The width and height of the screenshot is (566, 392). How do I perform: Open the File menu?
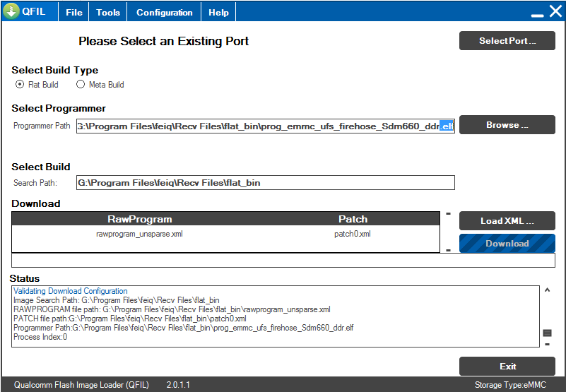74,12
